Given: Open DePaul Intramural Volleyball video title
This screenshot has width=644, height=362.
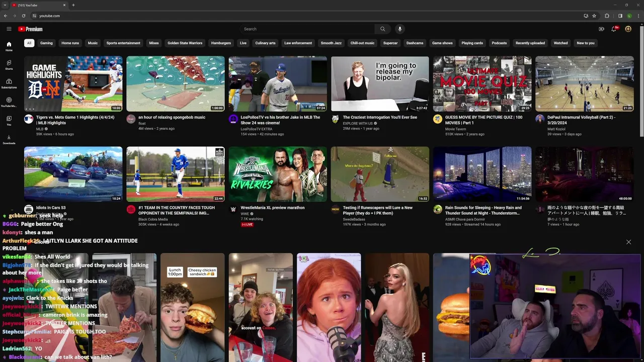Looking at the screenshot, I should coord(581,120).
